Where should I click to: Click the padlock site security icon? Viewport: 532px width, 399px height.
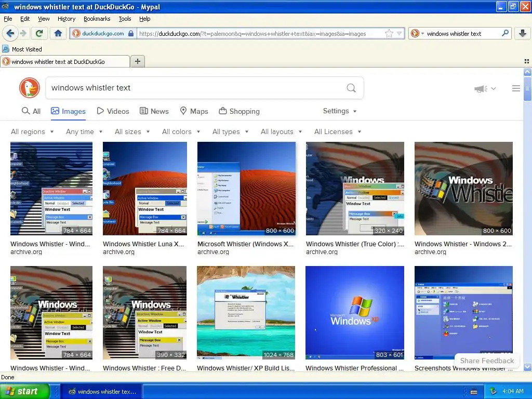click(130, 34)
